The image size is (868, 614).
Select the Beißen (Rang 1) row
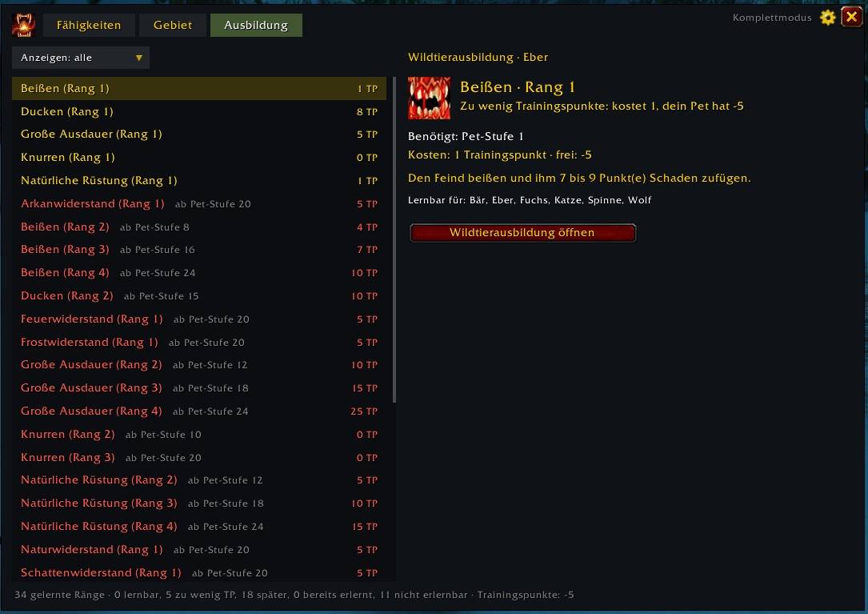(199, 89)
